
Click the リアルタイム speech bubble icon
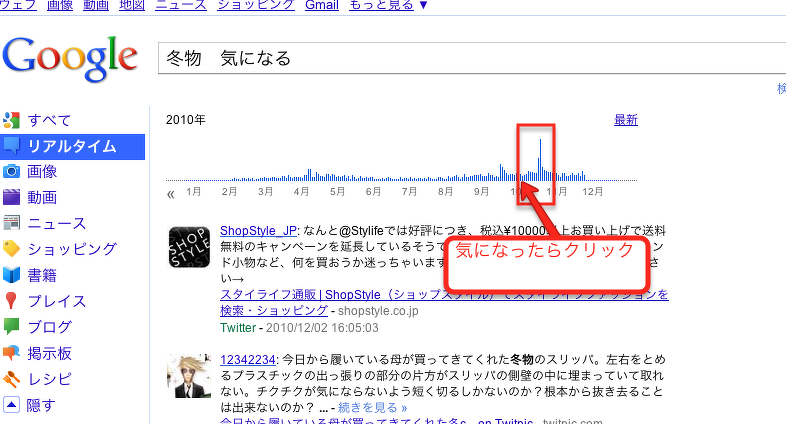(x=11, y=146)
